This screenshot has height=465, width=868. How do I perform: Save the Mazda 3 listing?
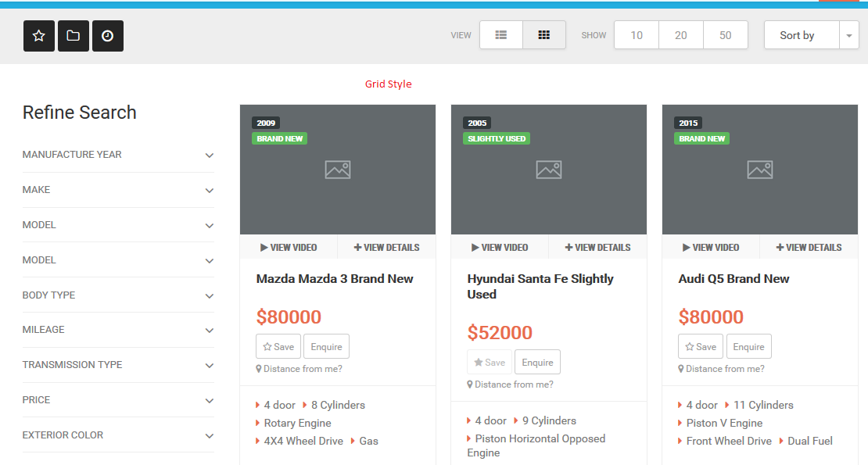point(278,347)
